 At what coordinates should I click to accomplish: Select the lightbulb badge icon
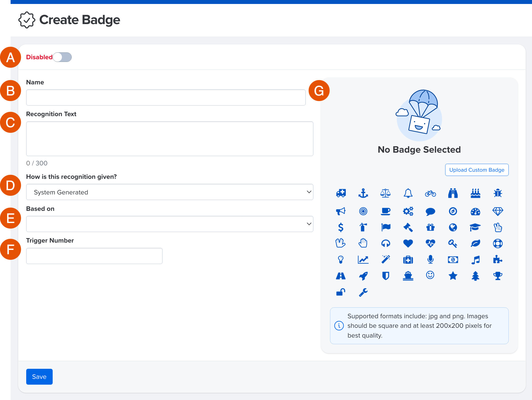[341, 260]
